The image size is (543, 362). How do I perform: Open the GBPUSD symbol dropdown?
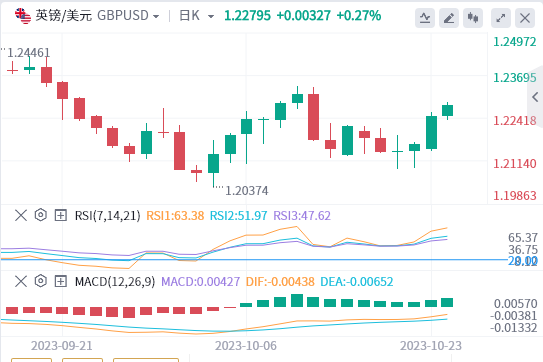(x=128, y=16)
